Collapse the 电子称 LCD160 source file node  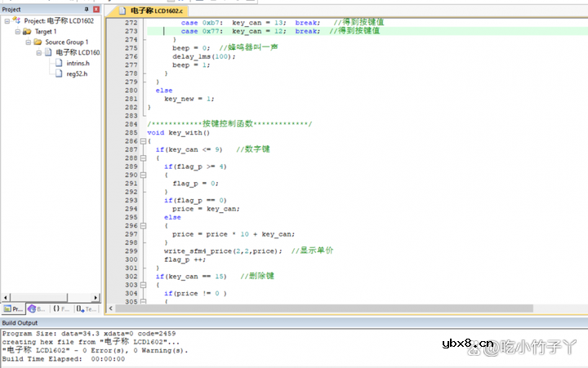(38, 52)
